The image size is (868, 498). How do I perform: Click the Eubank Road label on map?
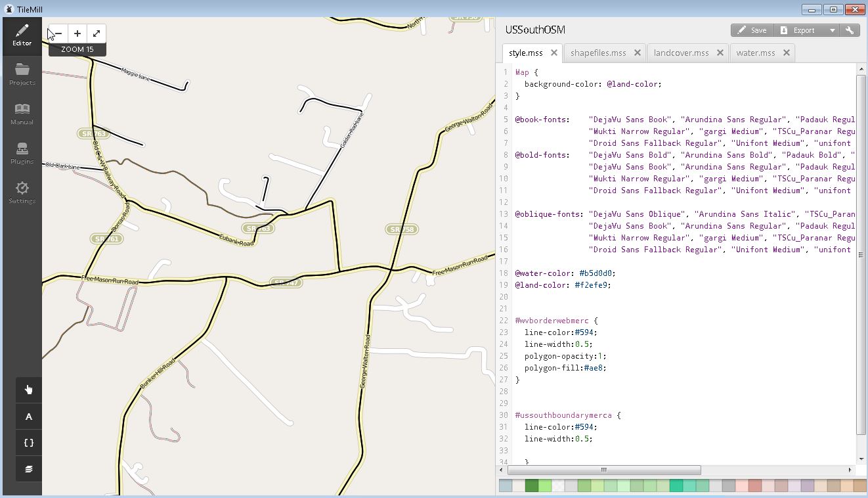click(x=236, y=239)
